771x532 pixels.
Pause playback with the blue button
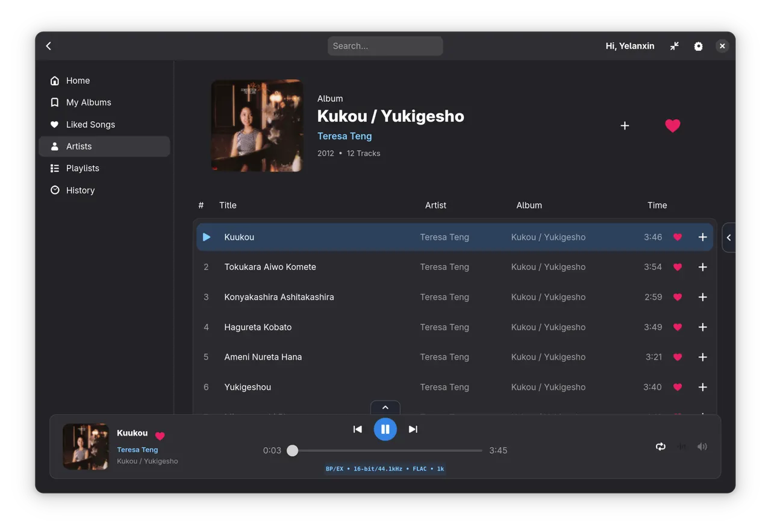pos(385,429)
